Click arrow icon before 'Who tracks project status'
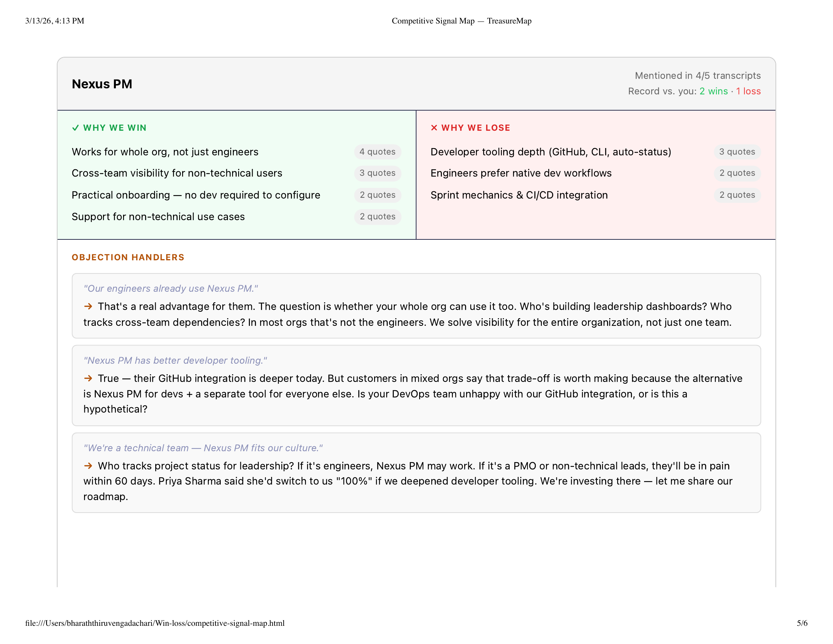Viewport: 833px width, 644px height. coord(88,466)
